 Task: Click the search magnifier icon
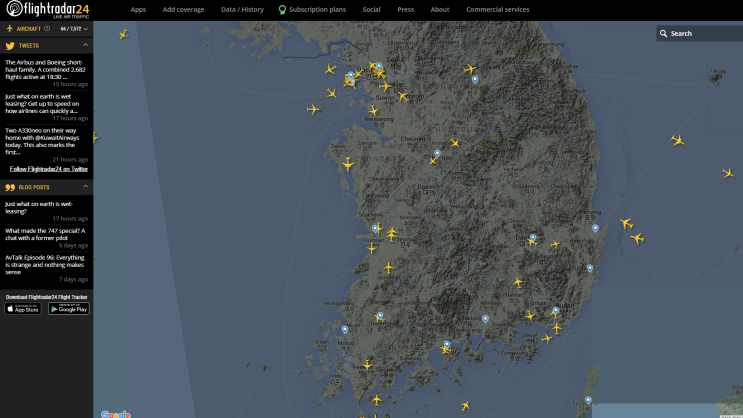tap(663, 34)
